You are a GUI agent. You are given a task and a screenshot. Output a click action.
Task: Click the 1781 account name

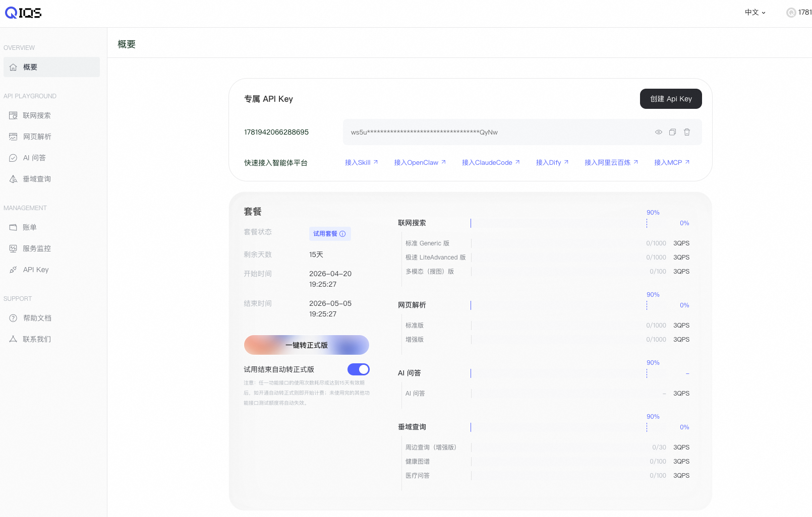[x=805, y=13]
